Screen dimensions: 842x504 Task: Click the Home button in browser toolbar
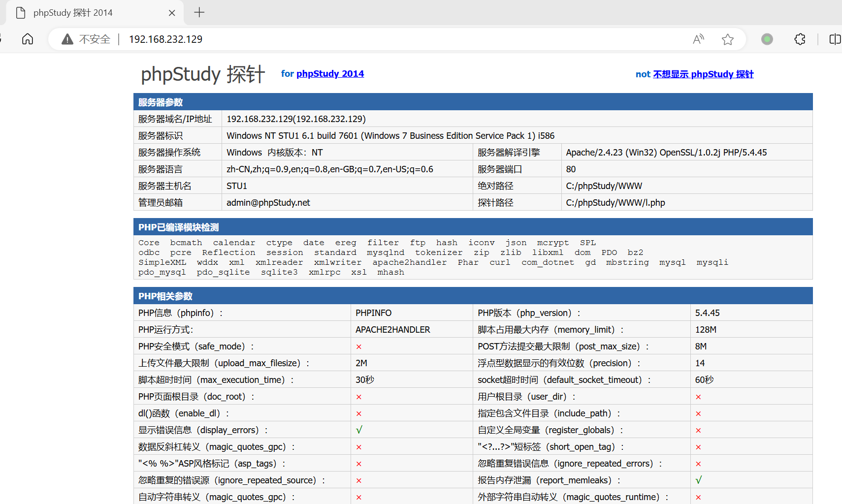coord(28,39)
